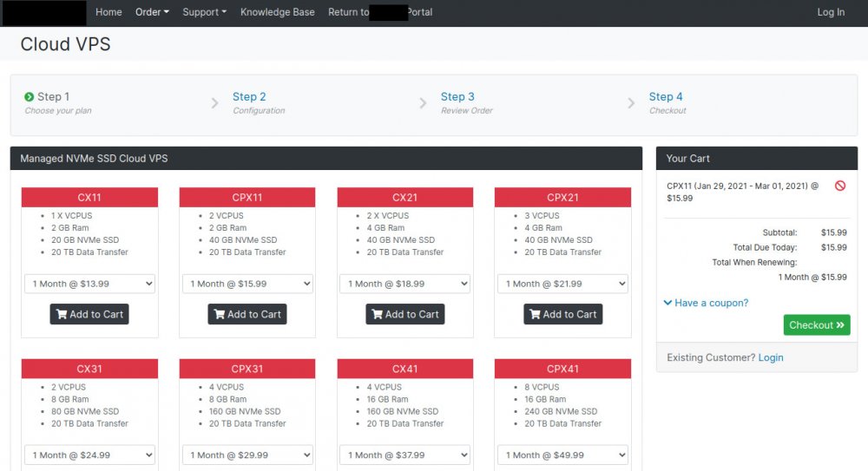Viewport: 868px width, 471px height.
Task: Click the CX31 plan header
Action: pyautogui.click(x=89, y=369)
